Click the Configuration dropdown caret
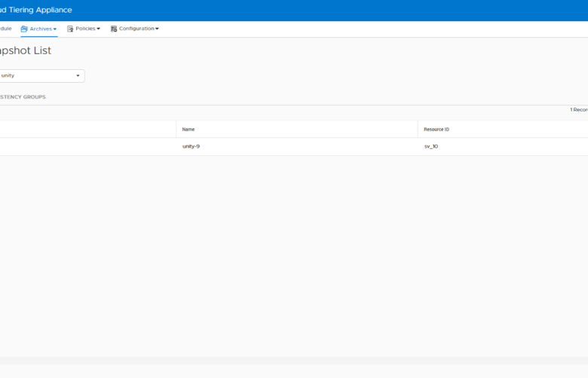 click(x=157, y=29)
